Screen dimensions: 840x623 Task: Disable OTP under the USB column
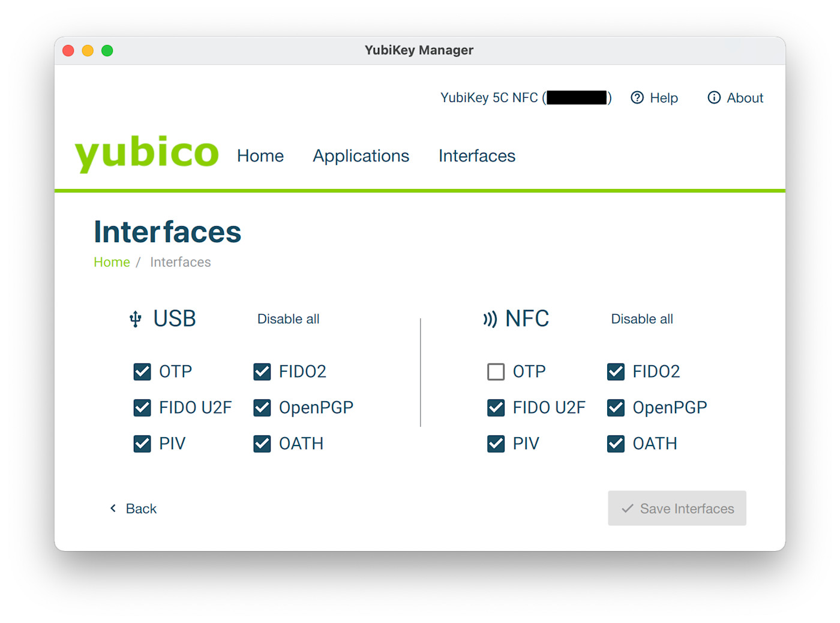(142, 372)
